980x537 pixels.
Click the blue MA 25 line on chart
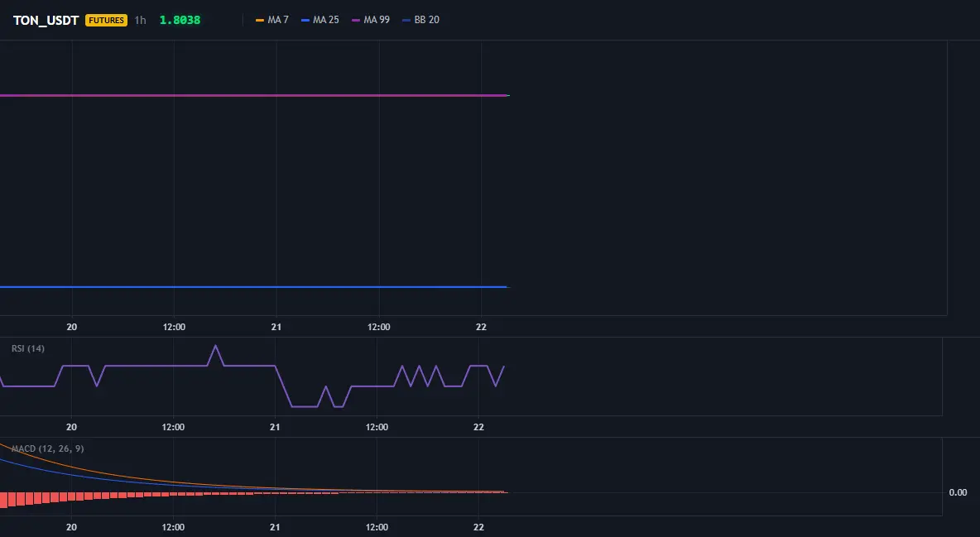point(254,287)
